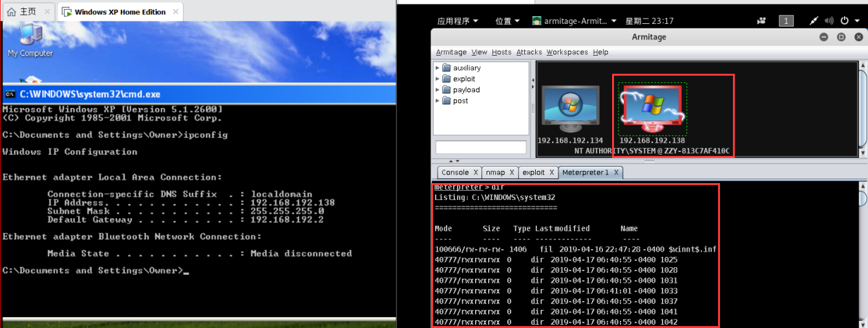Image resolution: width=868 pixels, height=328 pixels.
Task: Switch to the Console tab
Action: point(460,173)
